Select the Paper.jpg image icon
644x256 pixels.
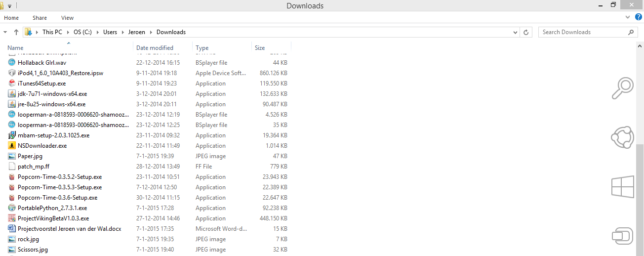(12, 156)
